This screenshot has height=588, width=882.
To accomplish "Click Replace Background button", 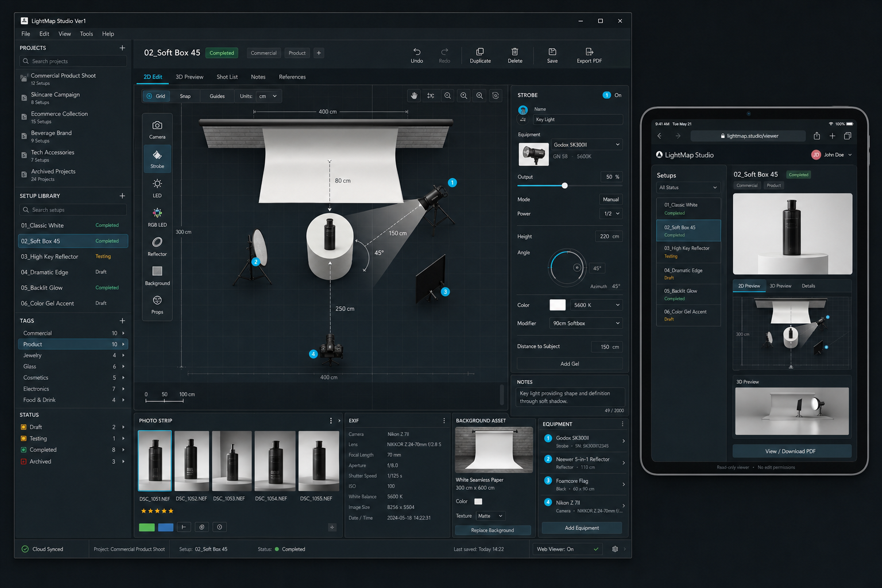I will (x=493, y=530).
